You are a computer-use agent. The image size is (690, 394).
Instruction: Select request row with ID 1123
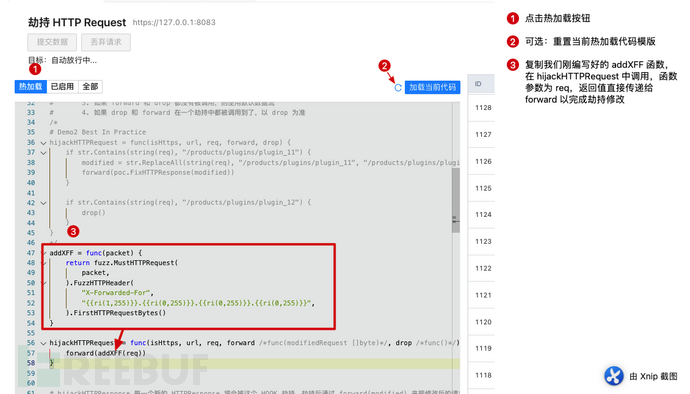(x=482, y=242)
